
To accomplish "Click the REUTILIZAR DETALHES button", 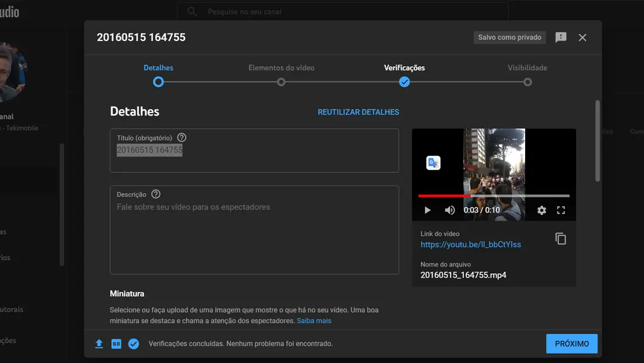I will pos(358,112).
